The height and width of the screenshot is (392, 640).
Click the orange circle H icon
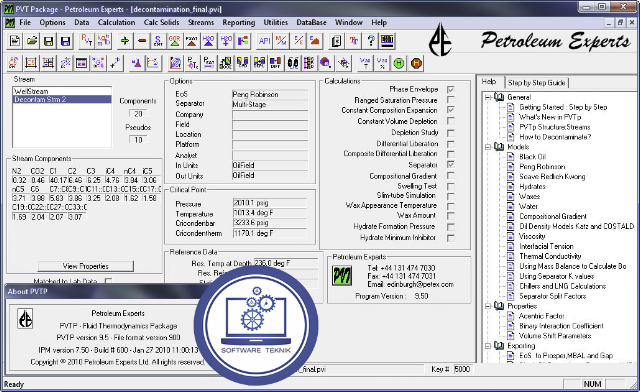tap(416, 63)
